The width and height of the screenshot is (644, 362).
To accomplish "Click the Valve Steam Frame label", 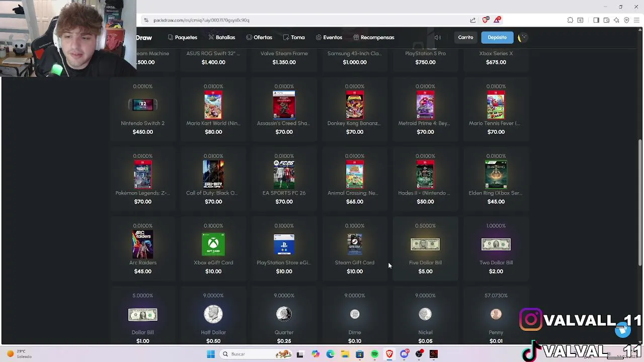I will point(284,53).
